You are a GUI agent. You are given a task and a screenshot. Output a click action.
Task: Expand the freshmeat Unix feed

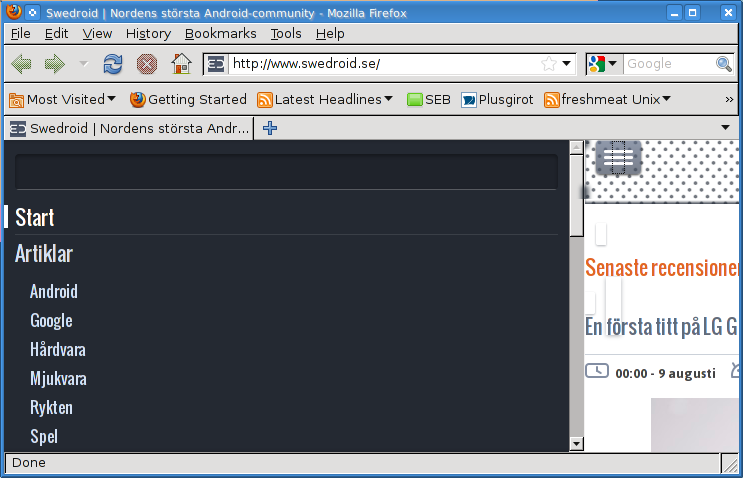point(607,99)
